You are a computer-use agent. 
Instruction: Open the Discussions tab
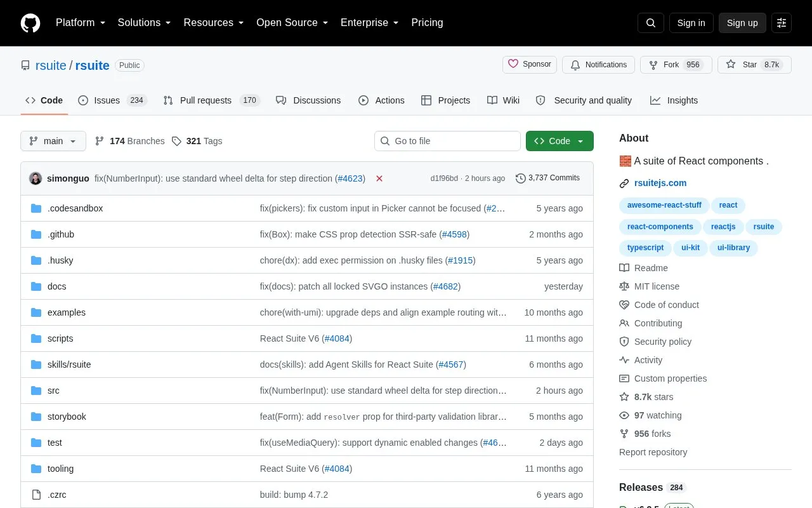(308, 100)
